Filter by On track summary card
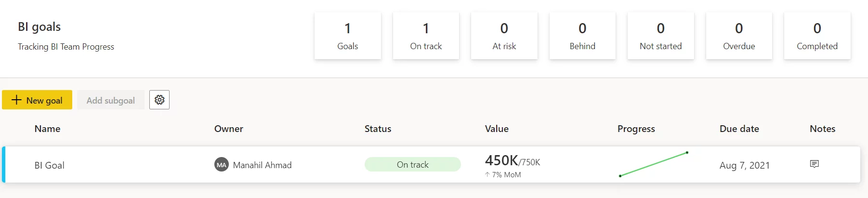The height and width of the screenshot is (198, 868). [426, 36]
